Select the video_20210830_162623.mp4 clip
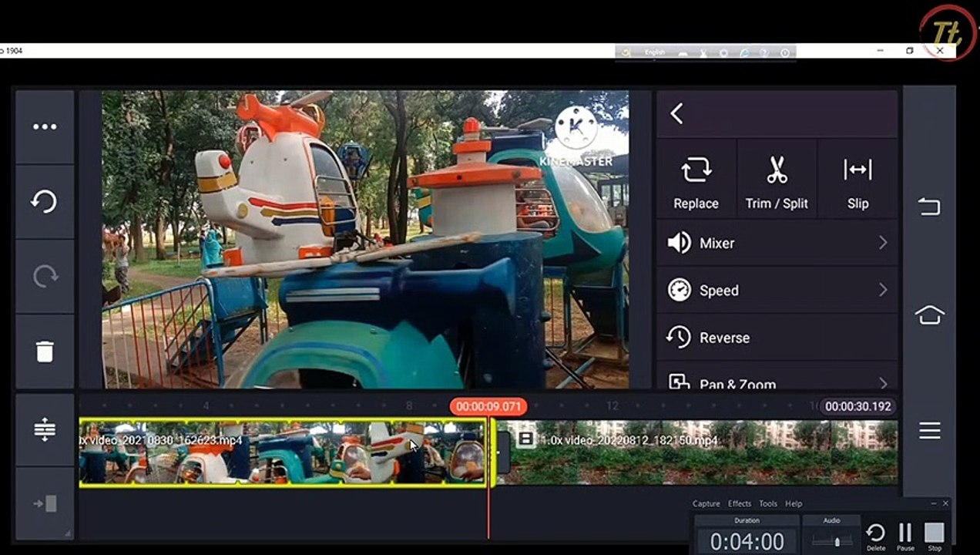This screenshot has width=980, height=555. pos(283,452)
